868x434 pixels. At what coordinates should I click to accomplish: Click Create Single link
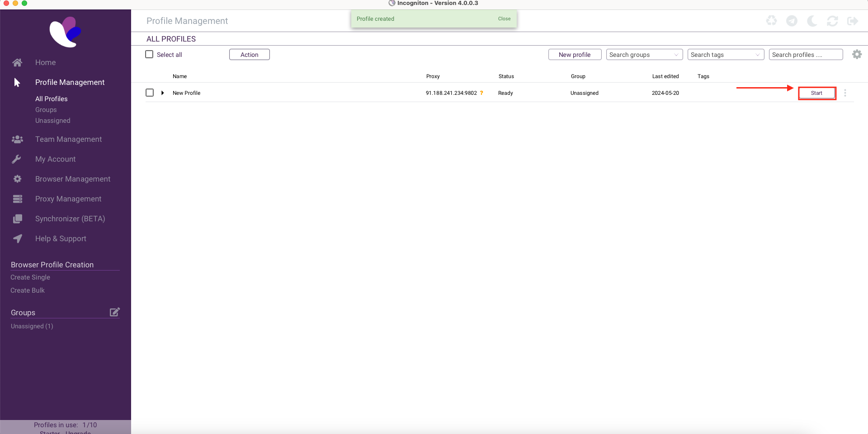(x=30, y=277)
